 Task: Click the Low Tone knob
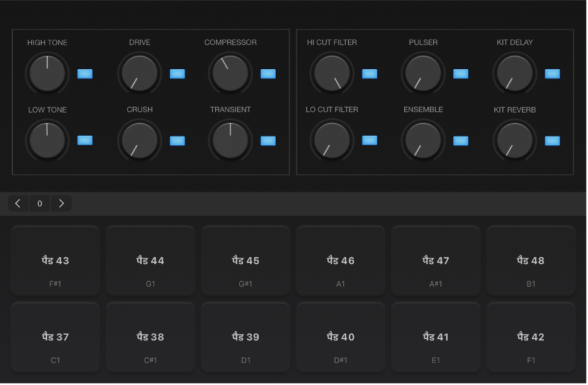tap(47, 140)
